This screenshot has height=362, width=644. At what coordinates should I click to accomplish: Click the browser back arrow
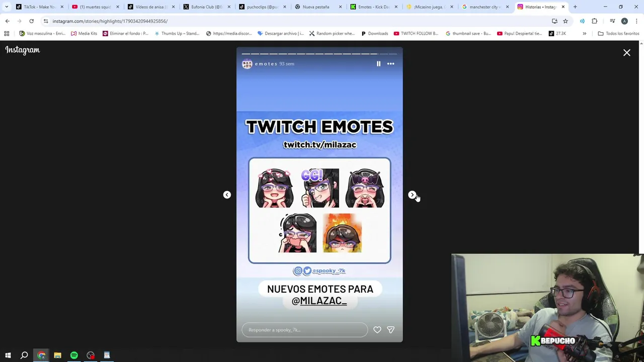point(7,21)
